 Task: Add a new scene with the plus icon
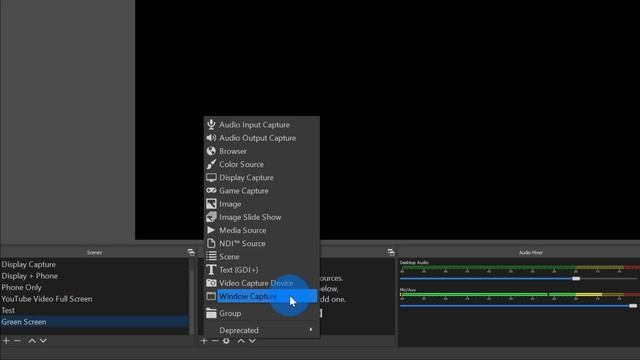pos(6,340)
